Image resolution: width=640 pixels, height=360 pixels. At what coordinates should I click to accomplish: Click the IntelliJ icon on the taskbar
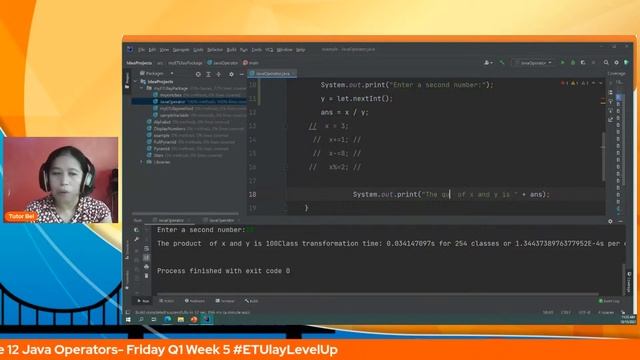click(207, 320)
